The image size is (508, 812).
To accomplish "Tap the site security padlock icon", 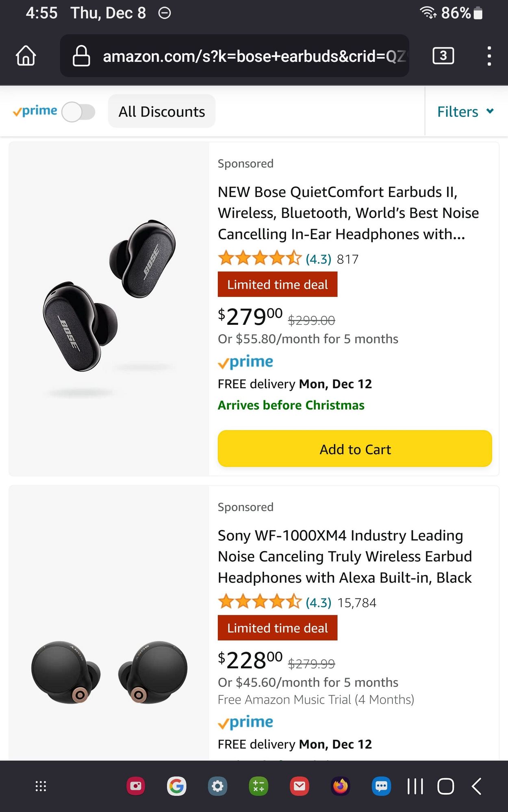I will pos(81,56).
